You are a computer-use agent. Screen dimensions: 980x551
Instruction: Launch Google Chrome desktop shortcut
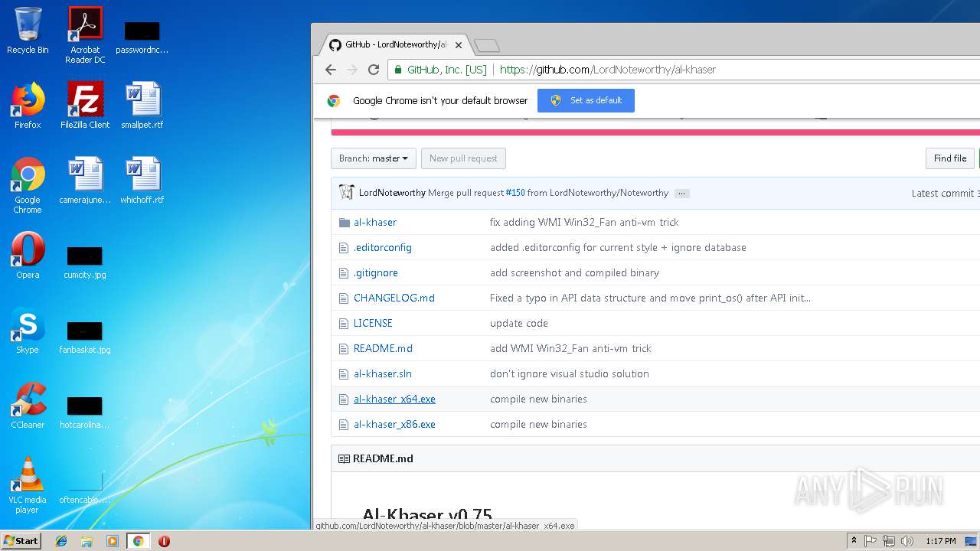click(x=28, y=185)
